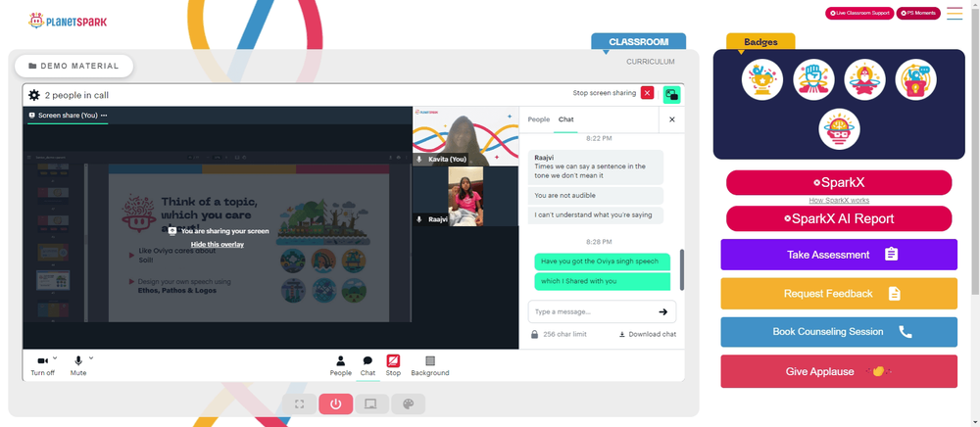Click the page vertical scrollbar

coord(976,150)
